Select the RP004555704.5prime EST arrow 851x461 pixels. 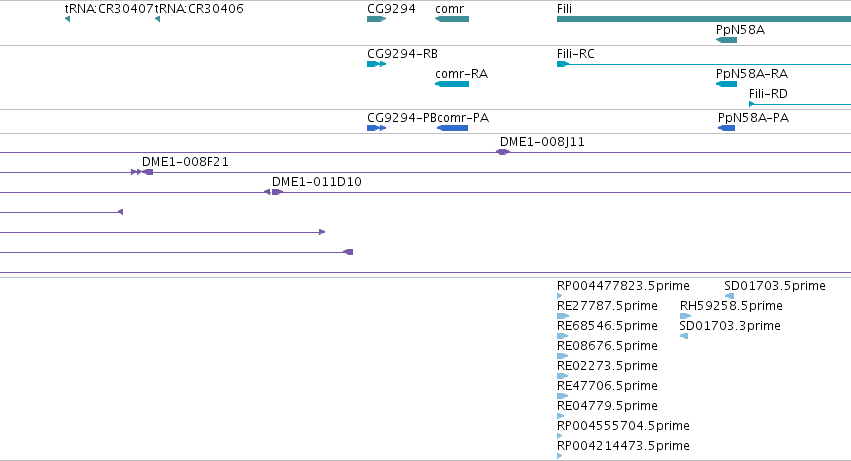coord(560,436)
